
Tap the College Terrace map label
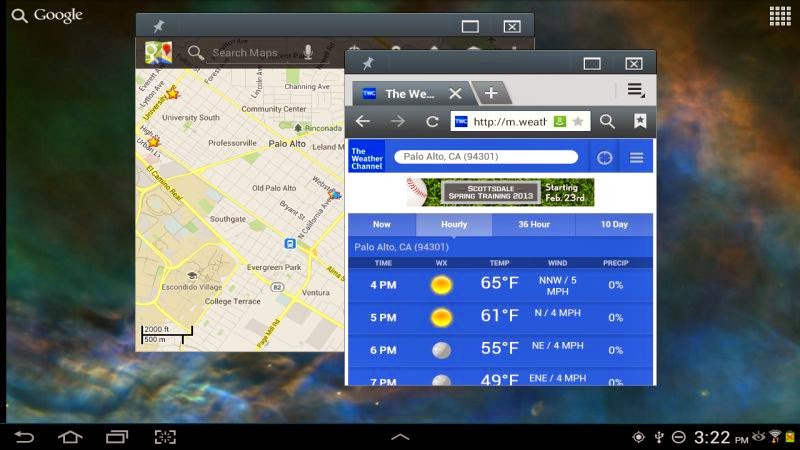pyautogui.click(x=233, y=302)
